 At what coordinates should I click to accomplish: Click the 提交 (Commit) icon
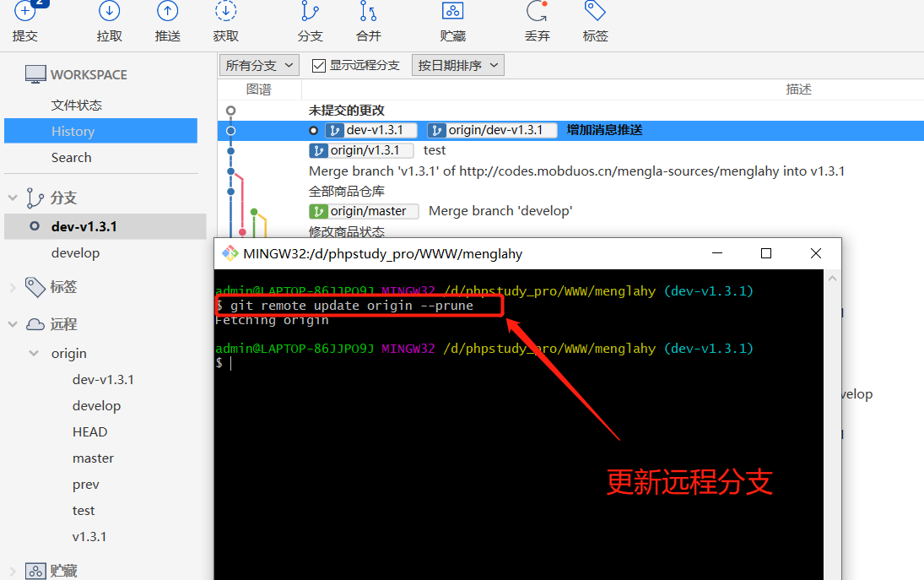[x=24, y=24]
